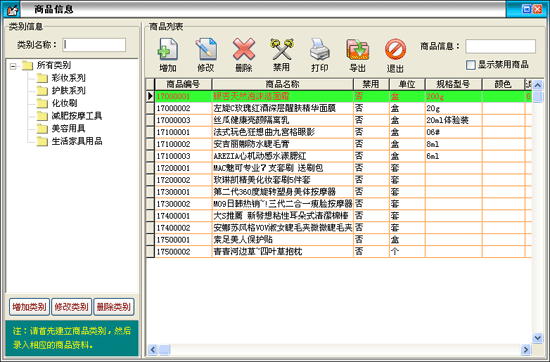550x362 pixels.
Task: Click the 禁用 column header
Action: [x=371, y=84]
